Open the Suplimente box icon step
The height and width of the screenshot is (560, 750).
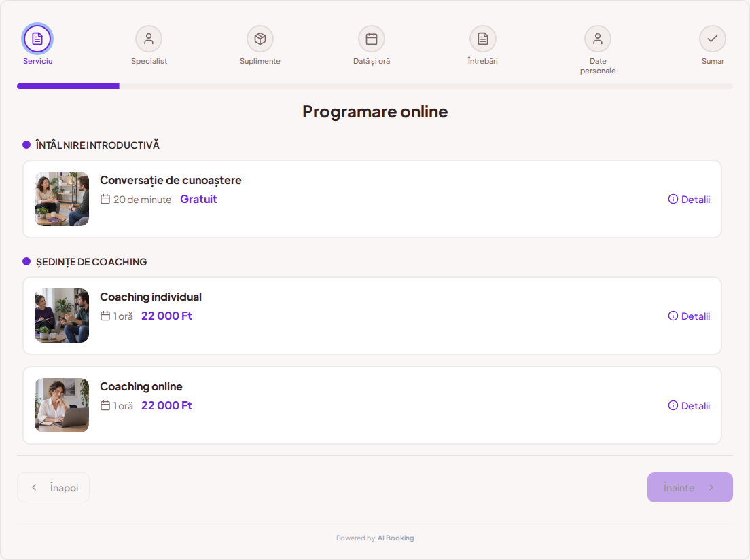pyautogui.click(x=260, y=39)
